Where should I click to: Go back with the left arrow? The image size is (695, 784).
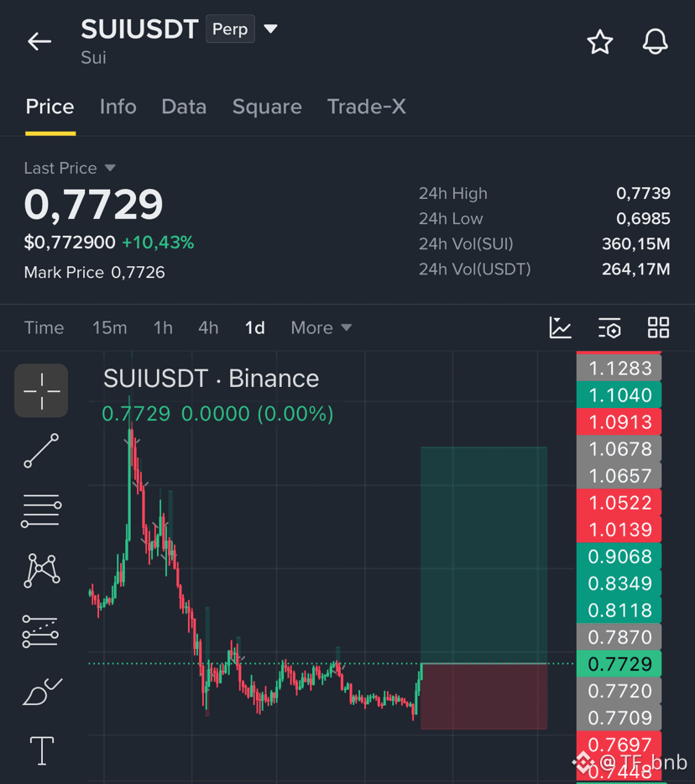(39, 41)
